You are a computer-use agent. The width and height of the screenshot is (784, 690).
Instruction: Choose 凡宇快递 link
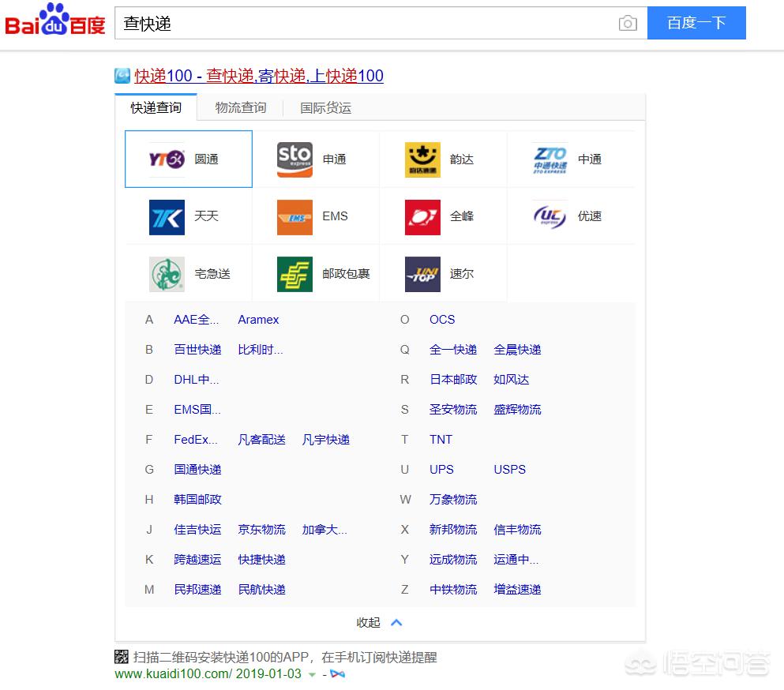(x=325, y=440)
